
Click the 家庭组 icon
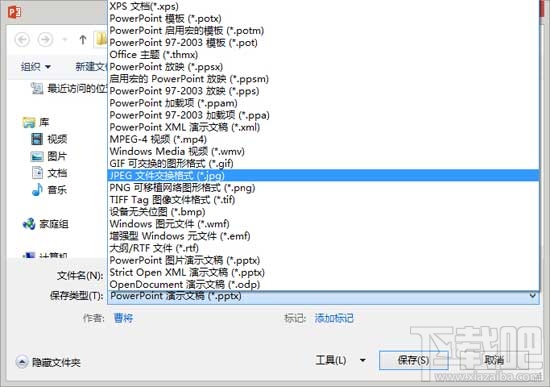29,223
